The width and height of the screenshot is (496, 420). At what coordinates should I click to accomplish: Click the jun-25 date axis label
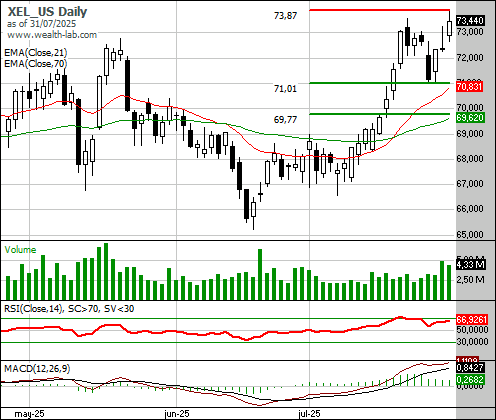point(177,414)
